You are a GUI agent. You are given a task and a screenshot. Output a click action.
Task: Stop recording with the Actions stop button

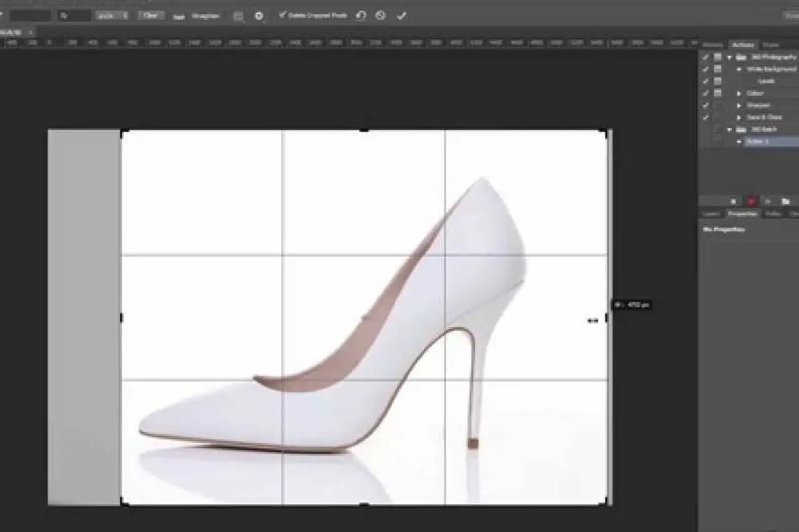pyautogui.click(x=733, y=201)
